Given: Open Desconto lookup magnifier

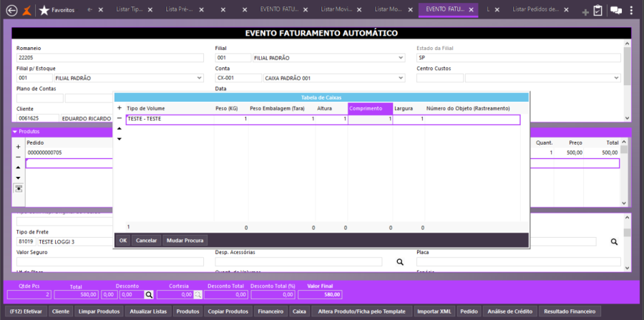Looking at the screenshot, I should coord(149,294).
